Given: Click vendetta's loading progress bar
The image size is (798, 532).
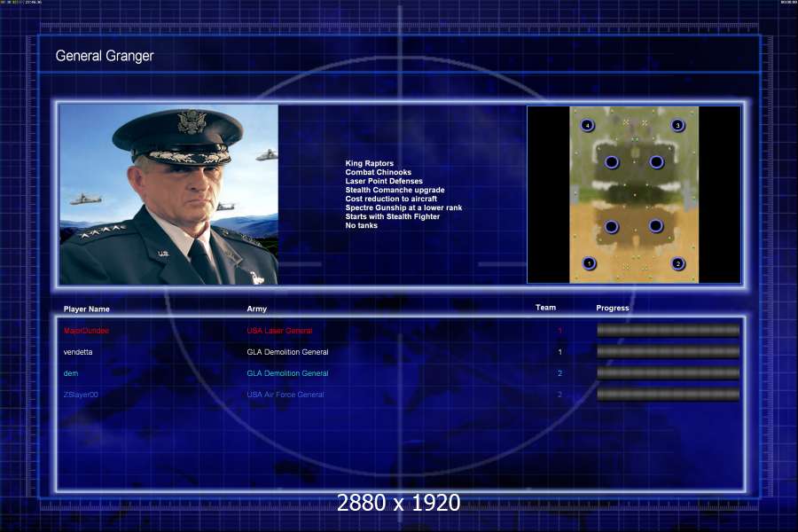Looking at the screenshot, I should (668, 352).
